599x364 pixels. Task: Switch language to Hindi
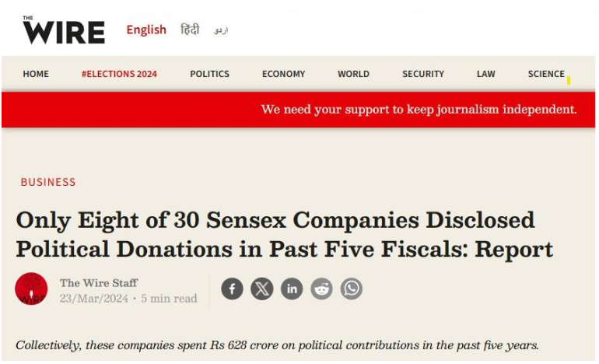click(190, 30)
